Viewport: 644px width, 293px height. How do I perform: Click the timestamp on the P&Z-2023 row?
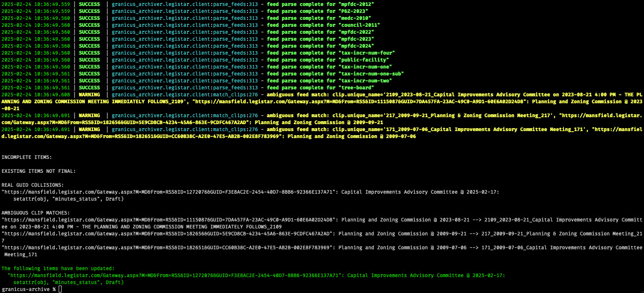[x=36, y=10]
